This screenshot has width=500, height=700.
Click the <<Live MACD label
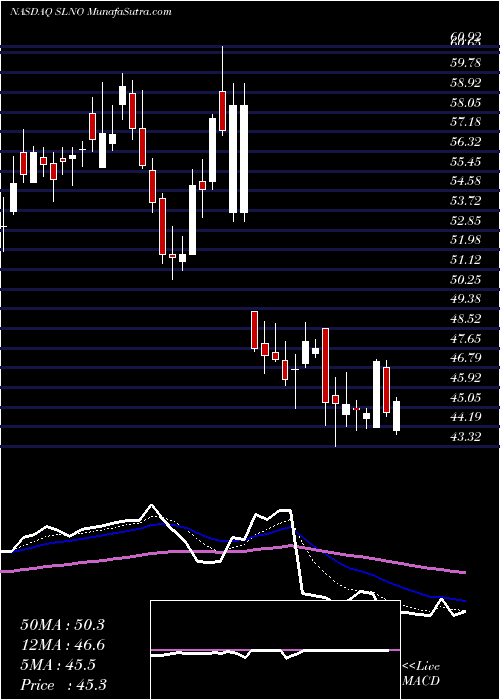pos(421,674)
